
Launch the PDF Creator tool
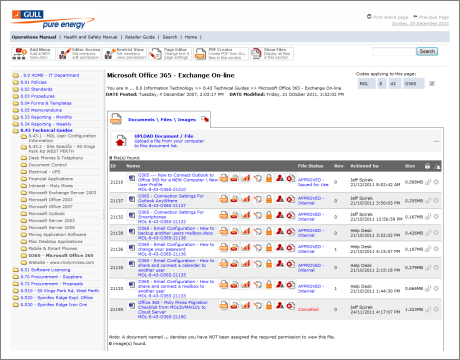point(221,54)
